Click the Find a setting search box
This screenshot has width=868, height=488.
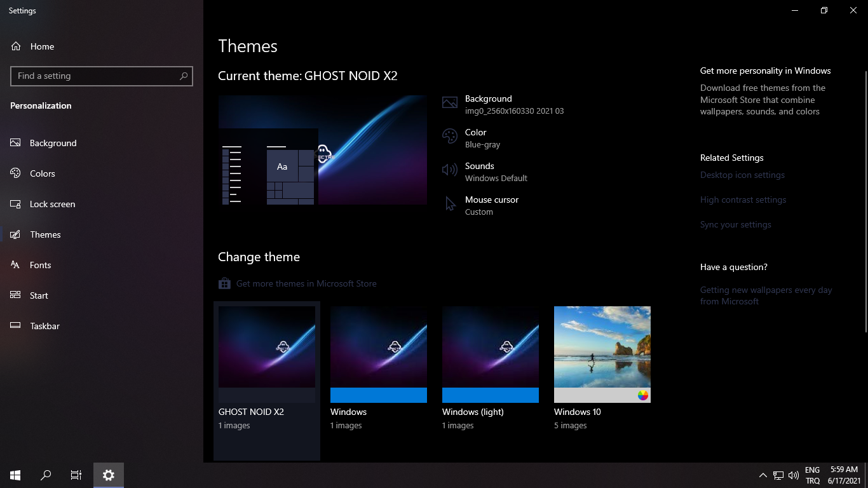[x=102, y=76]
